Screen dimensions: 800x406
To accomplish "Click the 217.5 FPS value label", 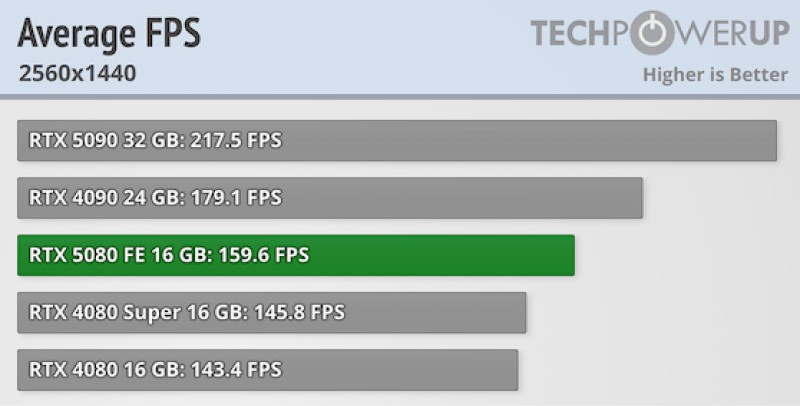I will (x=236, y=140).
